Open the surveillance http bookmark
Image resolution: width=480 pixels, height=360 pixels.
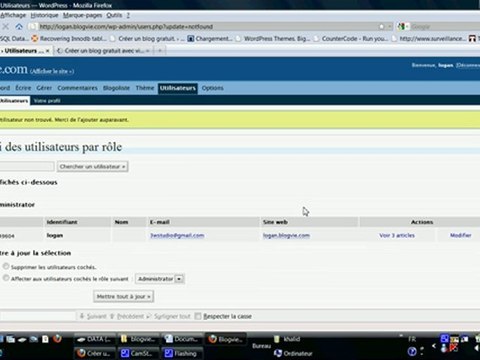tap(429, 39)
